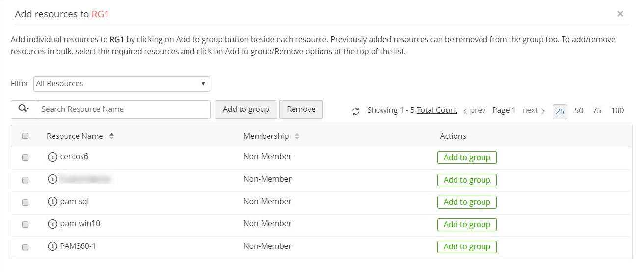The height and width of the screenshot is (272, 644).
Task: Click Add to group for PAM360-1
Action: click(467, 247)
